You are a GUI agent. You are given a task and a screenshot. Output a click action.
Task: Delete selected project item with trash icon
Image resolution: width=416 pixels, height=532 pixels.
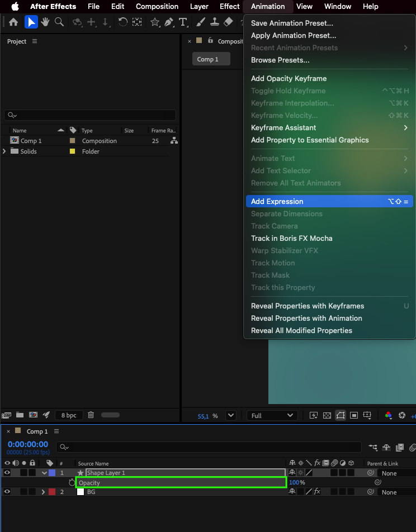tap(91, 415)
